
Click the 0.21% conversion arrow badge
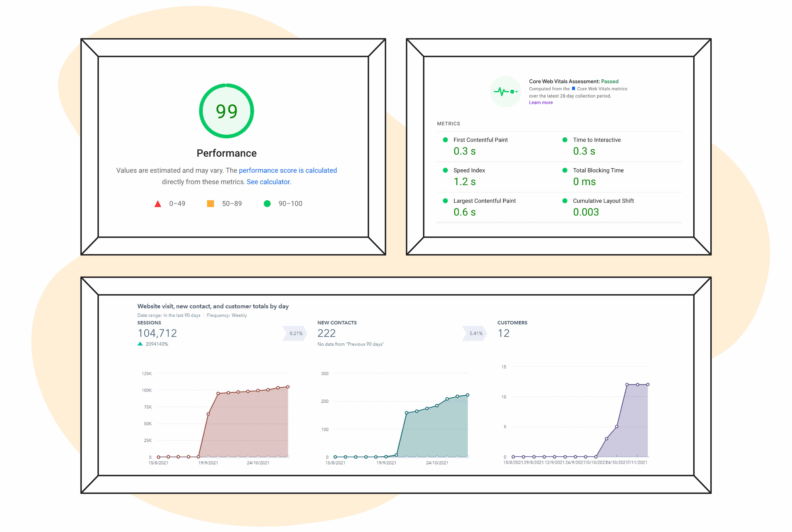[x=295, y=334]
